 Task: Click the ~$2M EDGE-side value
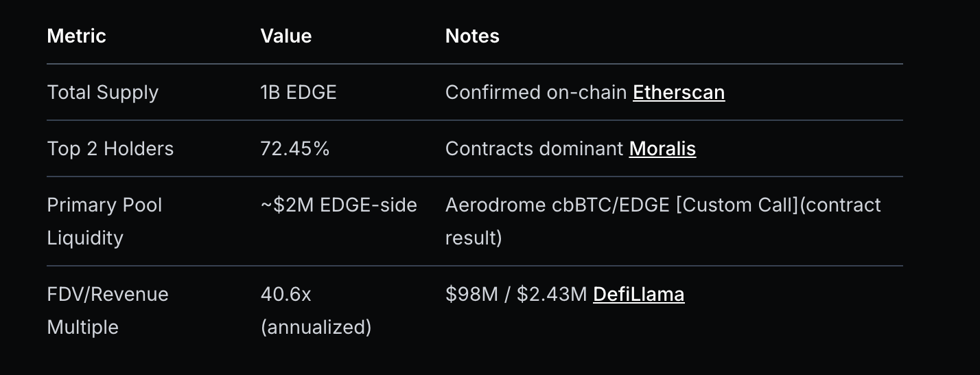[338, 205]
